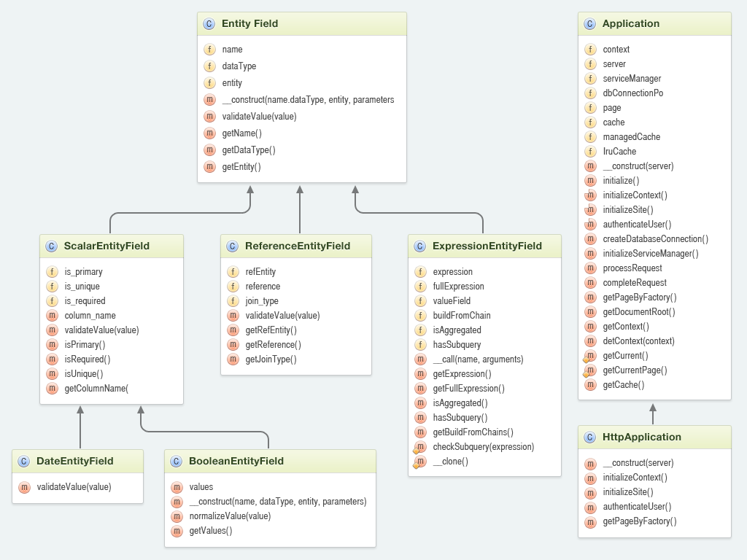The width and height of the screenshot is (747, 560).
Task: Click field icon beside is_primary
Action: [x=52, y=272]
